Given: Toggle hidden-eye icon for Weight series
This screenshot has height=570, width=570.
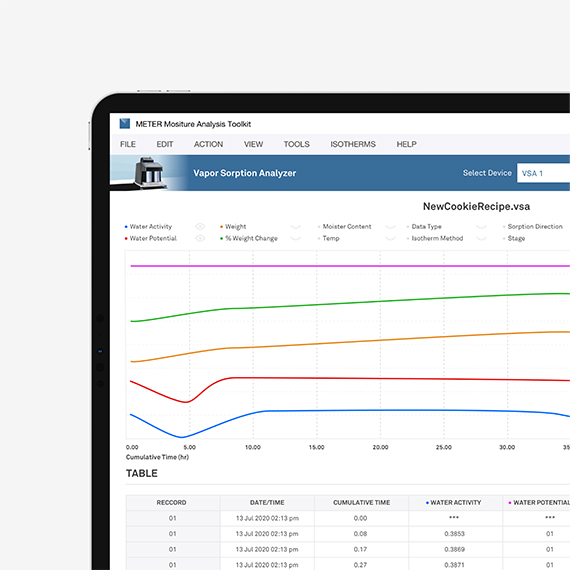Looking at the screenshot, I should tap(296, 227).
